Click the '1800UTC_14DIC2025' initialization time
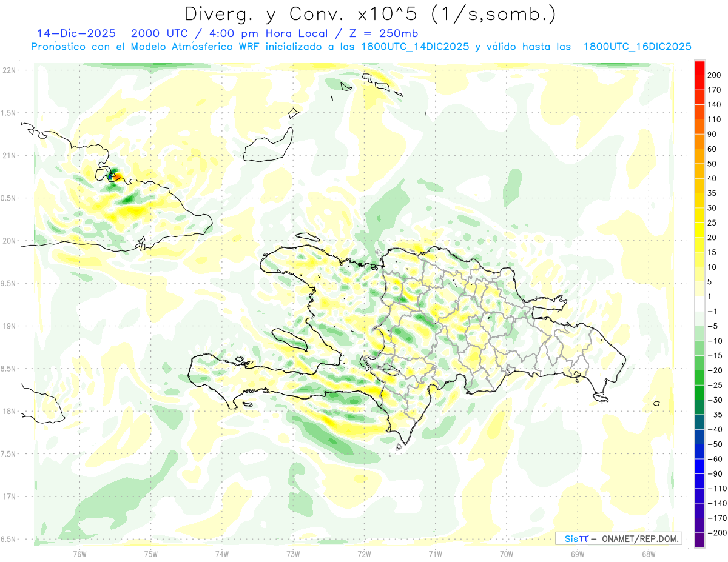This screenshot has width=728, height=562. 415,47
